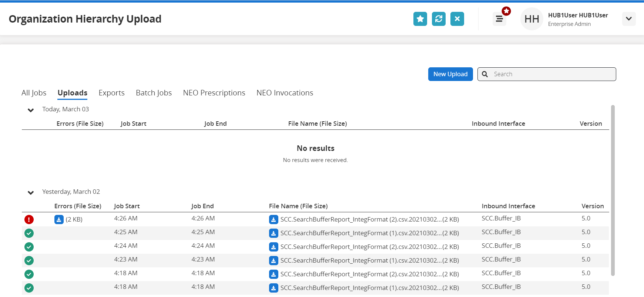Collapse the Today, March 03 section
This screenshot has width=644, height=297.
coord(31,110)
